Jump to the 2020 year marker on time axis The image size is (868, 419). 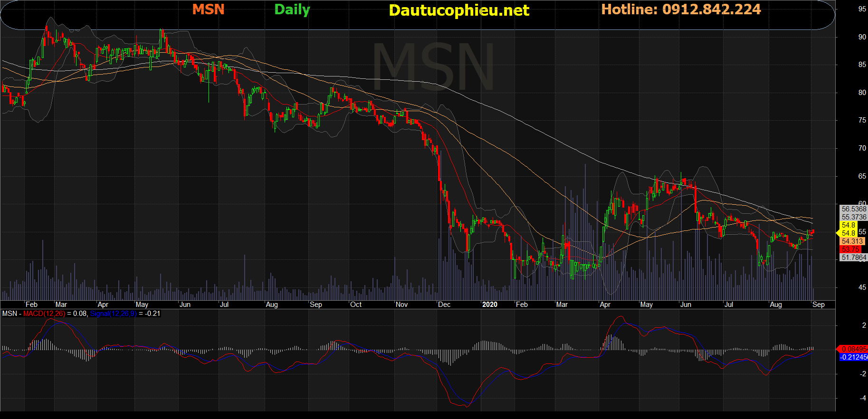pos(489,305)
